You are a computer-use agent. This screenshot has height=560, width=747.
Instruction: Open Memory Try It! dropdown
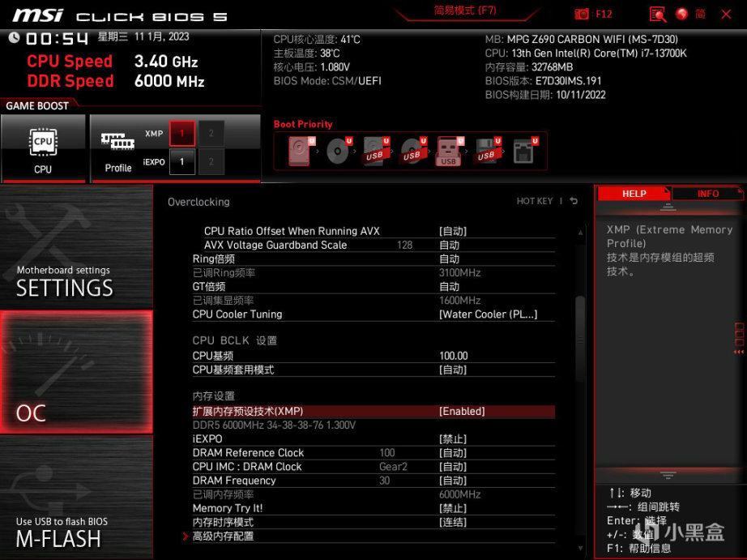click(x=453, y=508)
